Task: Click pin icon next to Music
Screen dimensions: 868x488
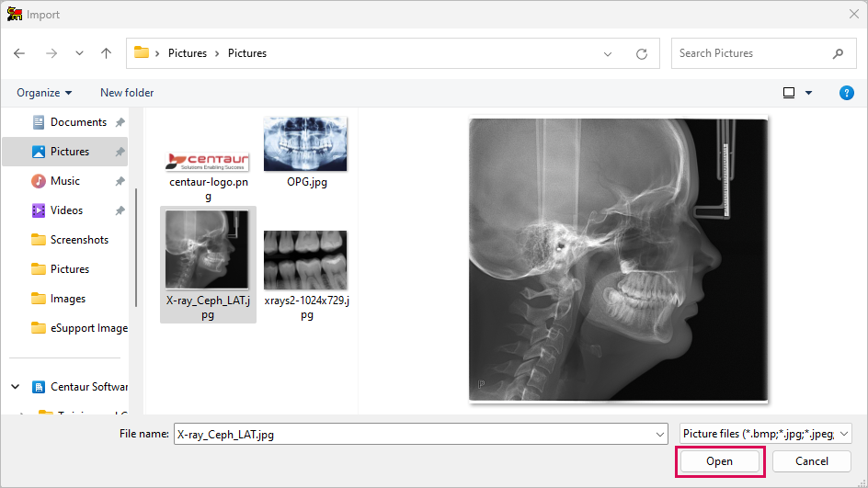Action: click(x=120, y=181)
